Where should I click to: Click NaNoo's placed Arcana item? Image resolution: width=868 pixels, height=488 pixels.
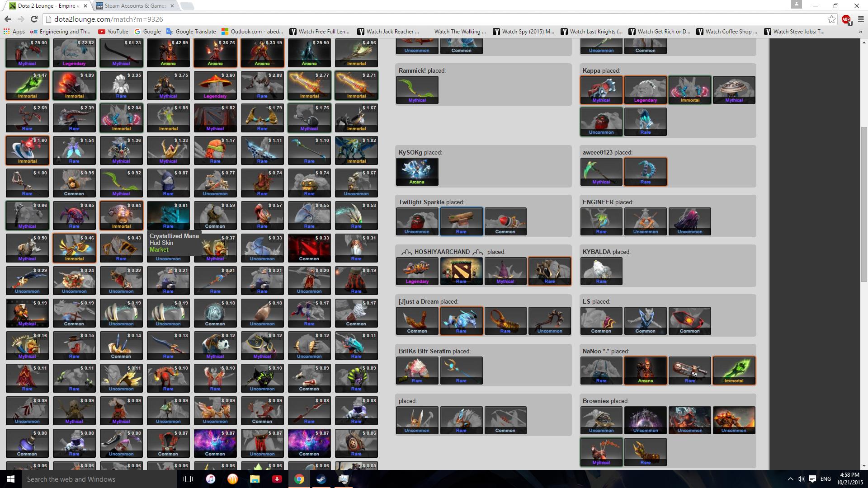(645, 371)
